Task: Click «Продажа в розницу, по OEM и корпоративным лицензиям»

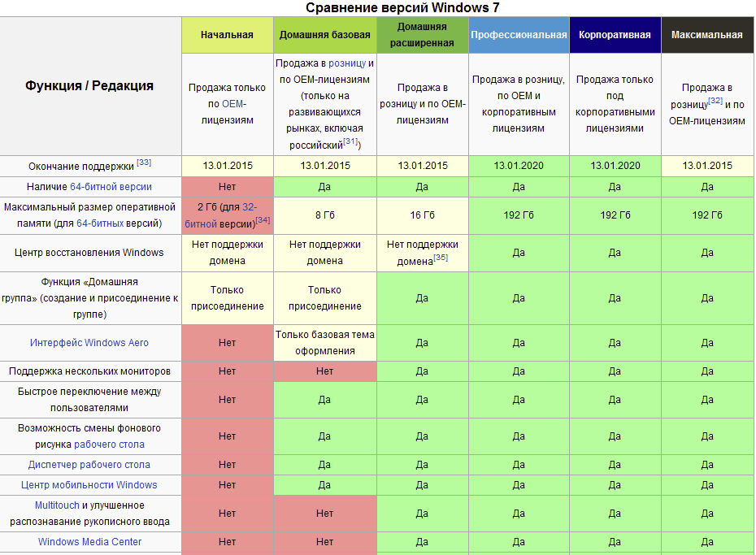Action: 519,103
